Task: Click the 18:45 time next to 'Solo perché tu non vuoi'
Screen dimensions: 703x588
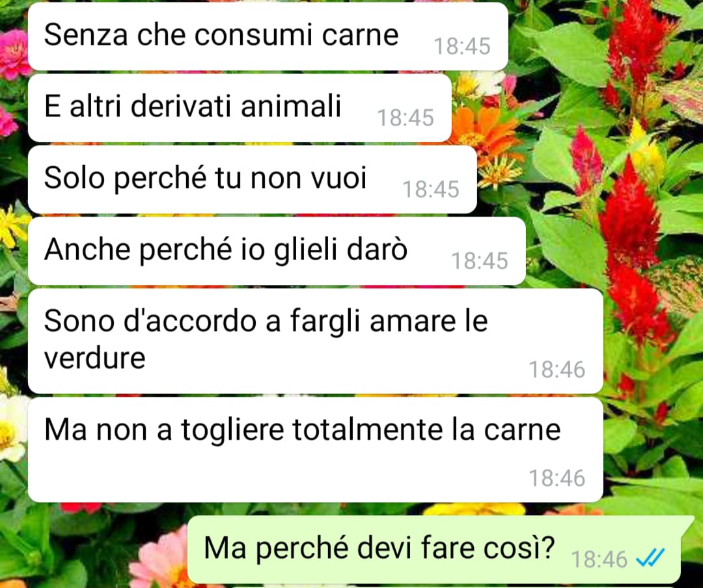Action: point(431,189)
